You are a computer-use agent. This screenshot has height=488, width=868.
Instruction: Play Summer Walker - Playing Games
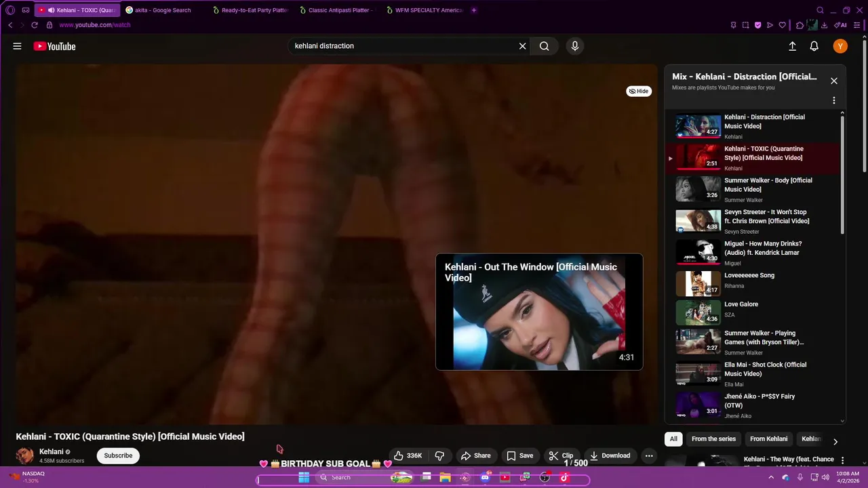[753, 342]
